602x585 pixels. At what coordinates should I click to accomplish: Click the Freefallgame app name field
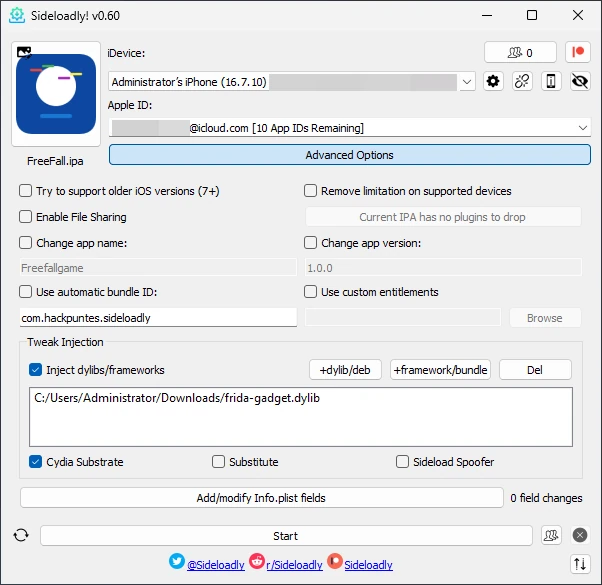(x=158, y=268)
